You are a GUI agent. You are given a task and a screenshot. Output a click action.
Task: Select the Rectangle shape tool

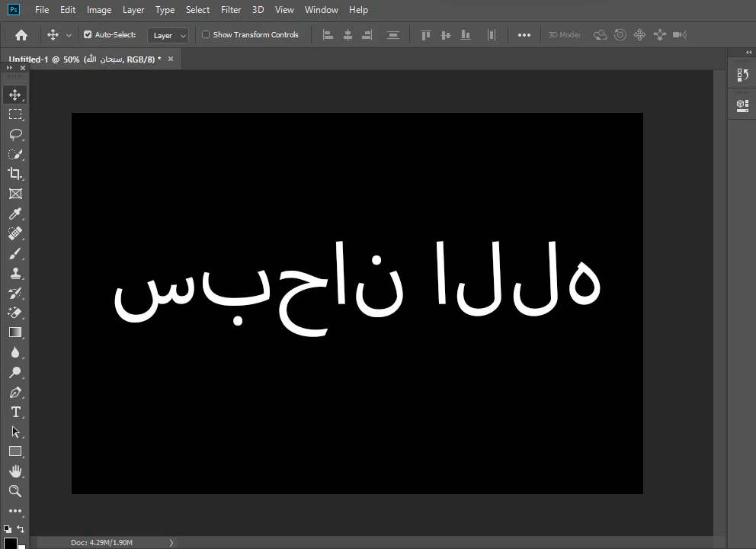[15, 451]
